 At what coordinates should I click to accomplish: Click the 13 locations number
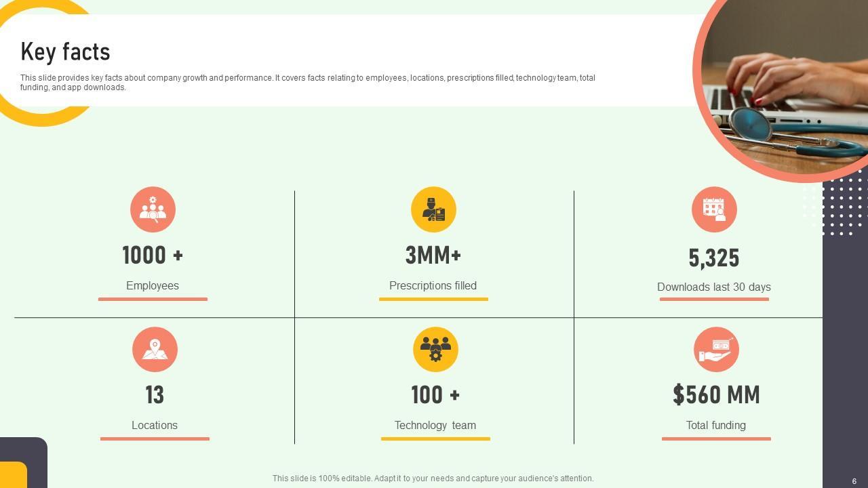pyautogui.click(x=155, y=395)
